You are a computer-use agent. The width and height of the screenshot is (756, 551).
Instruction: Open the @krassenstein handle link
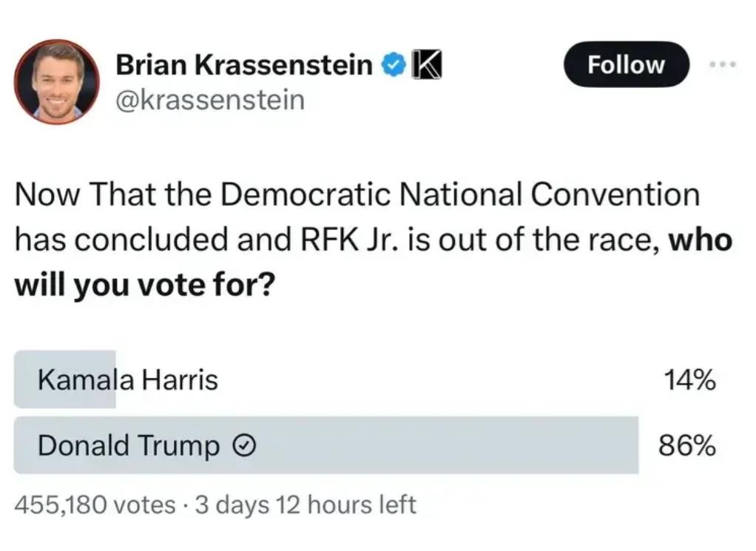tap(210, 101)
